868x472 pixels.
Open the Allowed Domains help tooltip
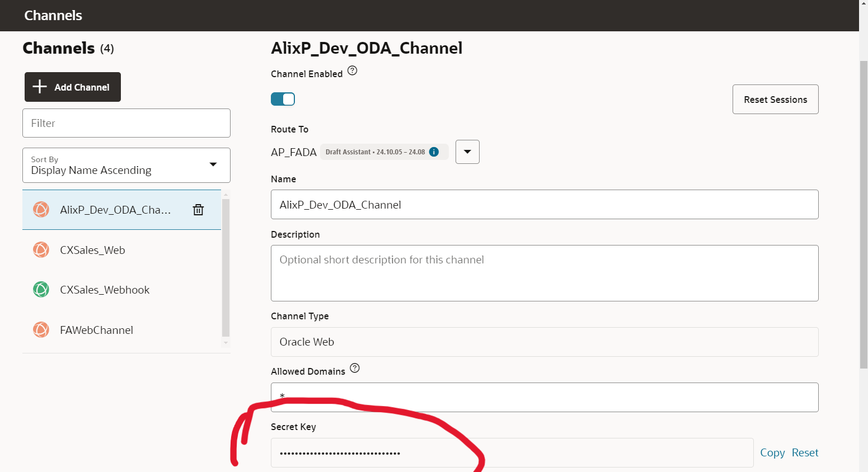pyautogui.click(x=354, y=368)
